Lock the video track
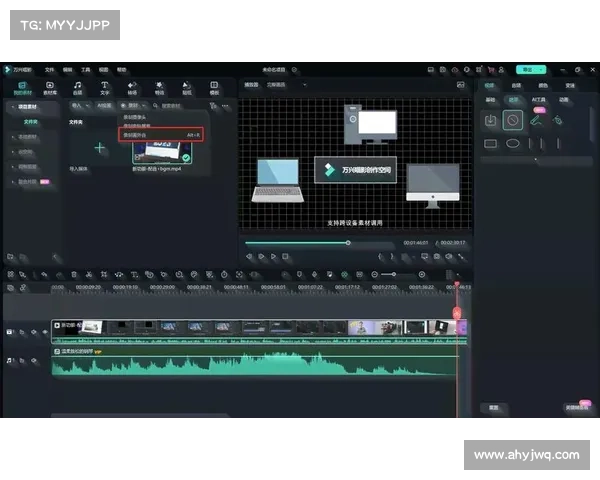Screen dimensions: 600x480 [x=22, y=331]
